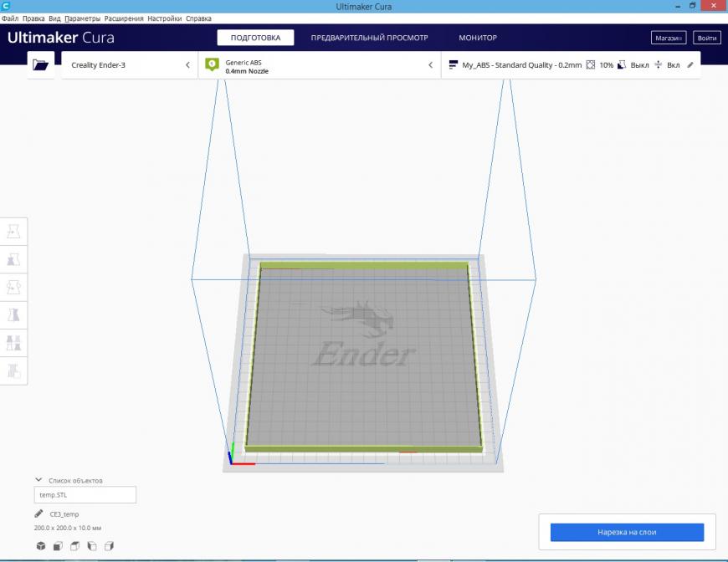Click the CE3_temp job name text
The width and height of the screenshot is (728, 562).
64,514
